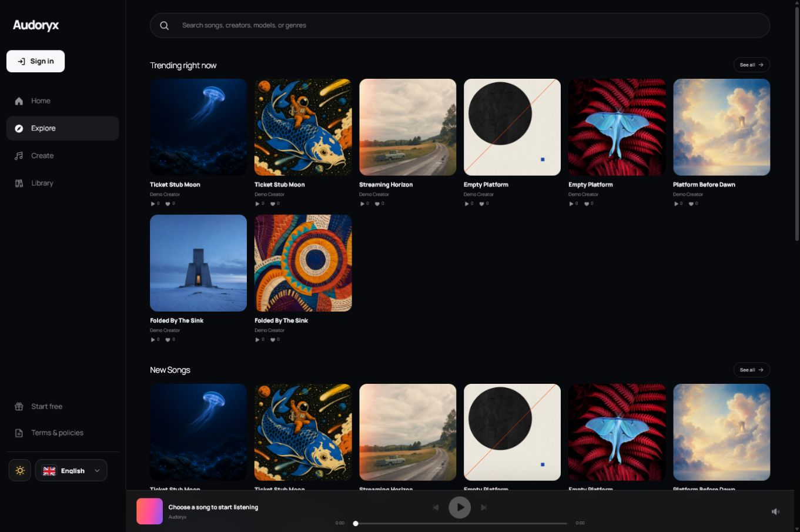This screenshot has height=532, width=800.
Task: Click the gradient player artwork thumbnail
Action: pyautogui.click(x=149, y=511)
